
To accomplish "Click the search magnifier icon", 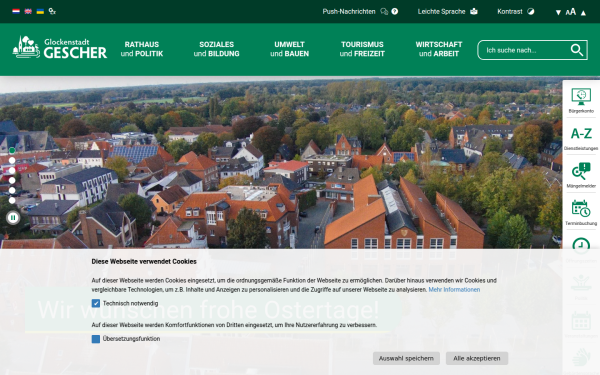I will pos(577,50).
